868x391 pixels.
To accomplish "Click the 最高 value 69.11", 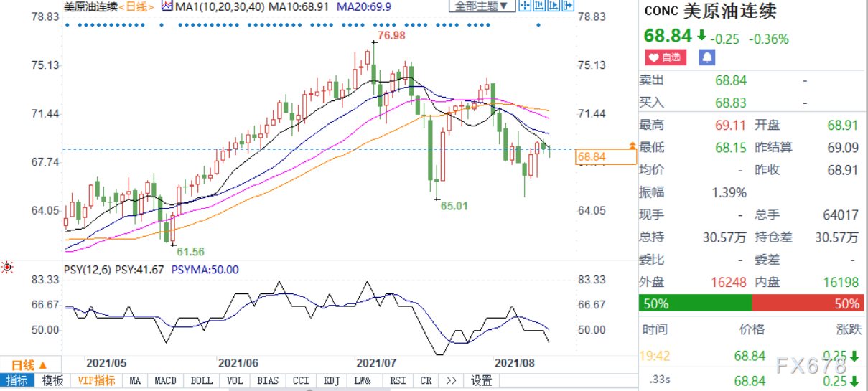I will click(x=731, y=125).
